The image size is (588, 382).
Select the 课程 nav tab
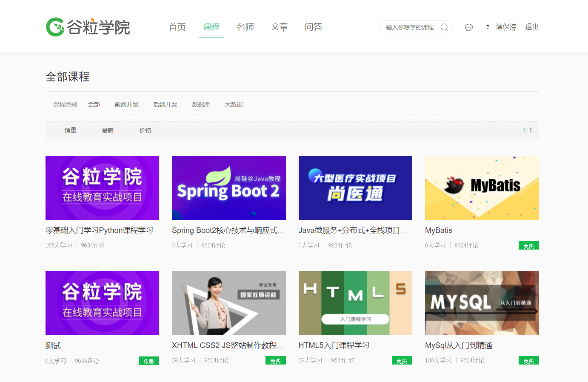211,27
